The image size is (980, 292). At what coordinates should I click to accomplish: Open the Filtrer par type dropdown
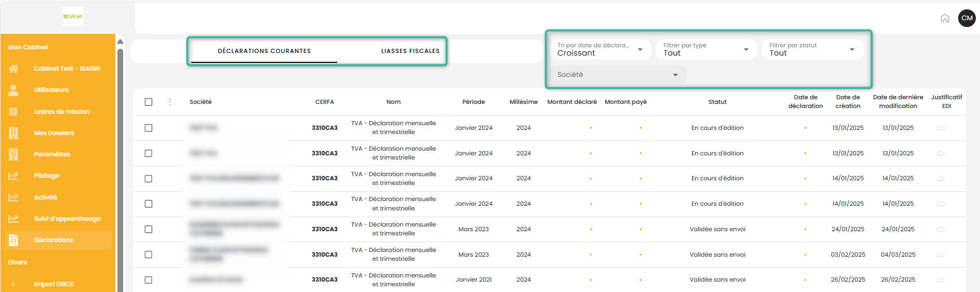(706, 49)
